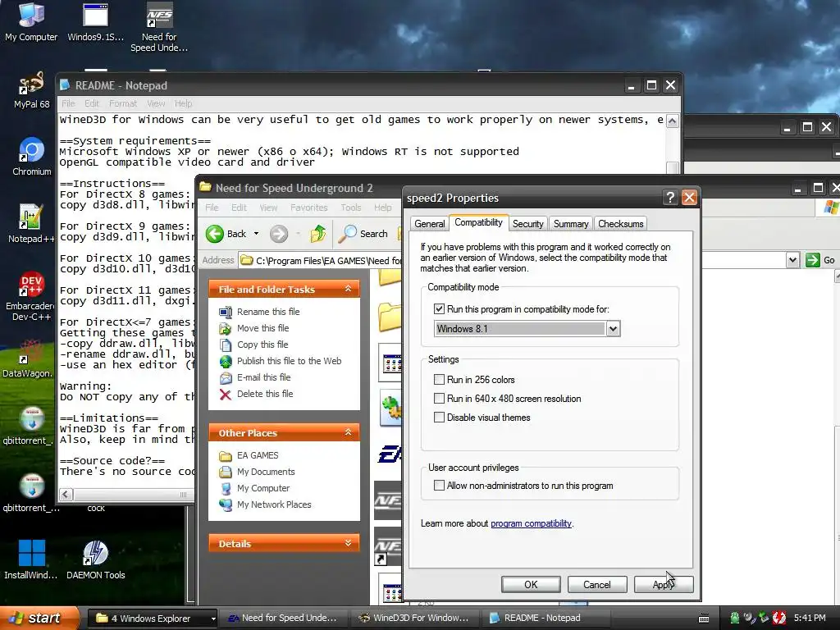Collapse the File and Folder Tasks panel
This screenshot has width=840, height=630.
(348, 289)
